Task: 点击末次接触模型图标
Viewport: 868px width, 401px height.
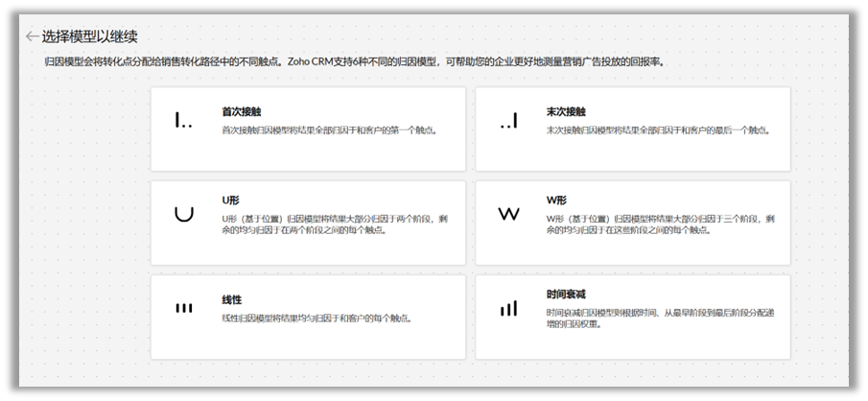Action: [508, 120]
